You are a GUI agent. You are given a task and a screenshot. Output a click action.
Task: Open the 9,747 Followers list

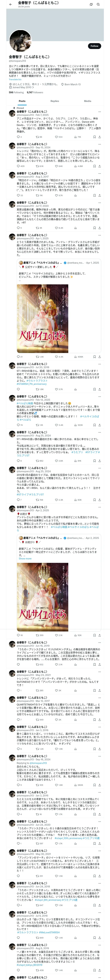click(x=35, y=92)
